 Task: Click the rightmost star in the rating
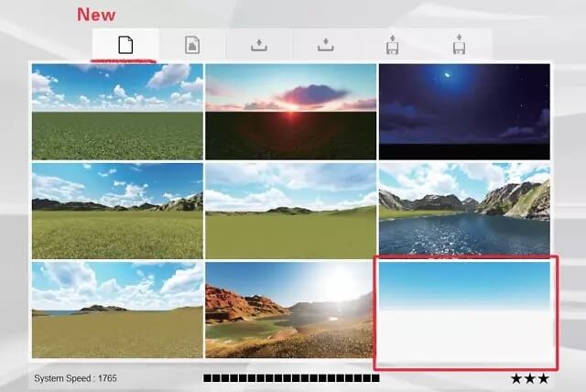pyautogui.click(x=544, y=378)
